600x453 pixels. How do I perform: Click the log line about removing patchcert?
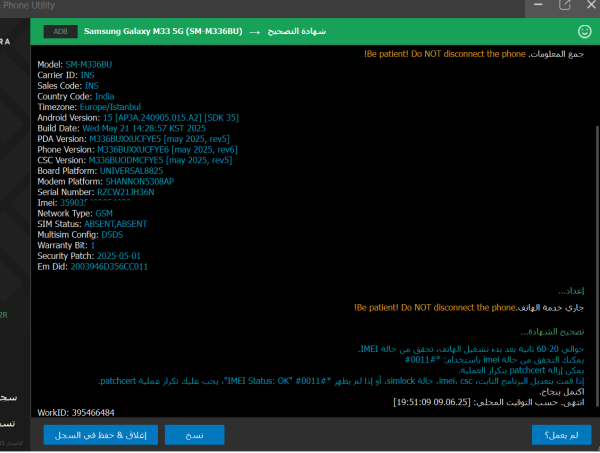pyautogui.click(x=521, y=370)
